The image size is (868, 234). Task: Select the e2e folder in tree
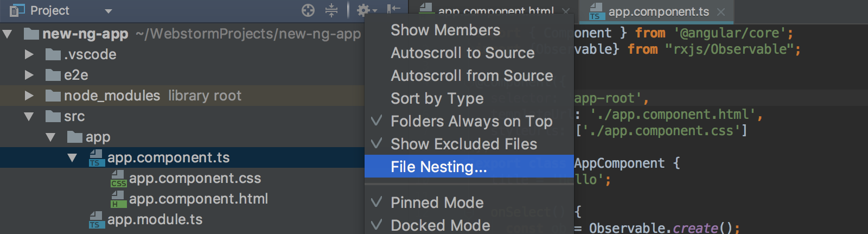click(x=76, y=75)
